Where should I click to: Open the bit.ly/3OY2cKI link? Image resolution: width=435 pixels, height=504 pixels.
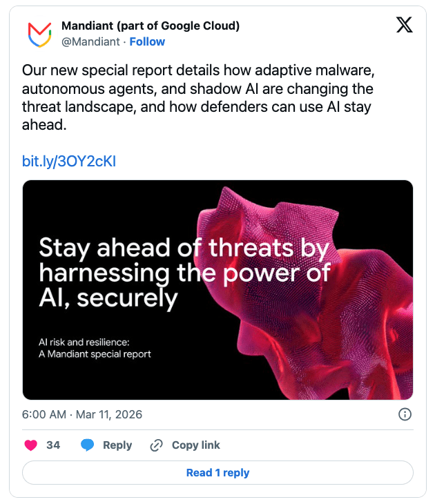click(69, 162)
